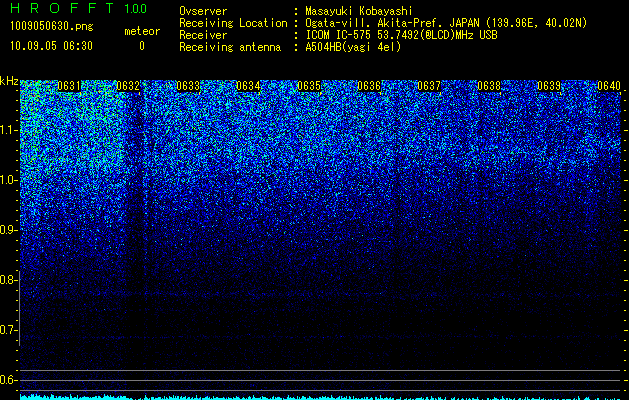Click the Receiving Location label
The width and height of the screenshot is (629, 400).
233,23
